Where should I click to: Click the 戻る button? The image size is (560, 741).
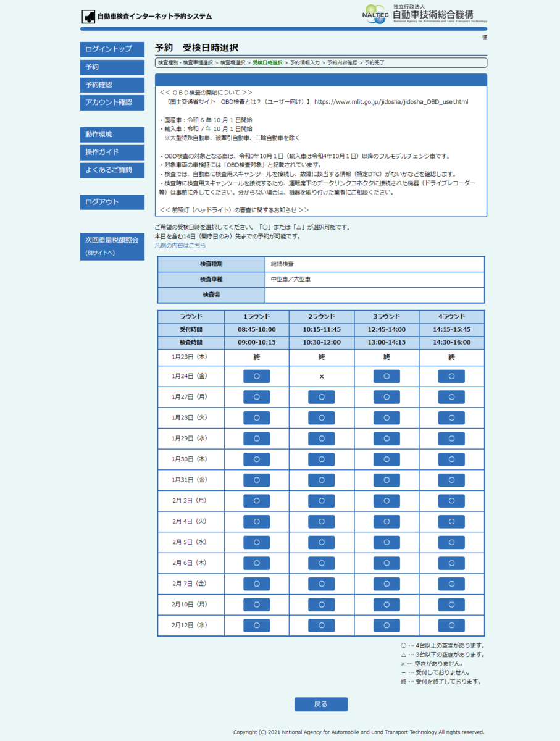point(321,704)
